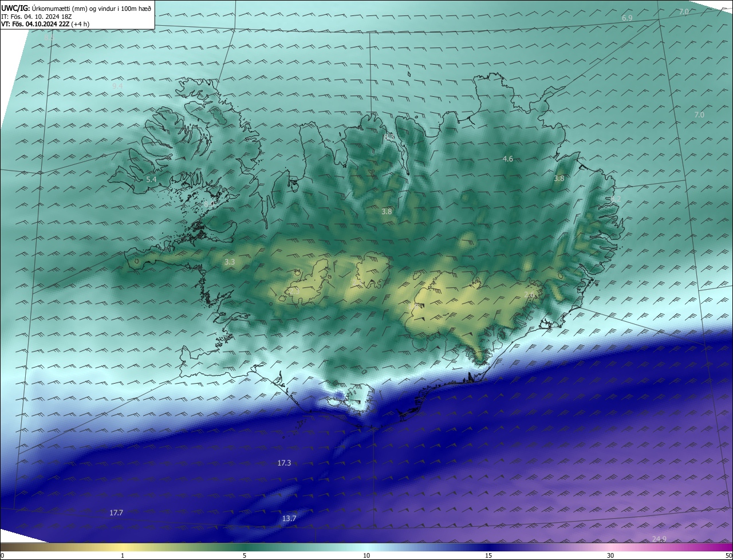The width and height of the screenshot is (733, 560).
Task: Select the 17.7 value label on the map
Action: [x=116, y=512]
